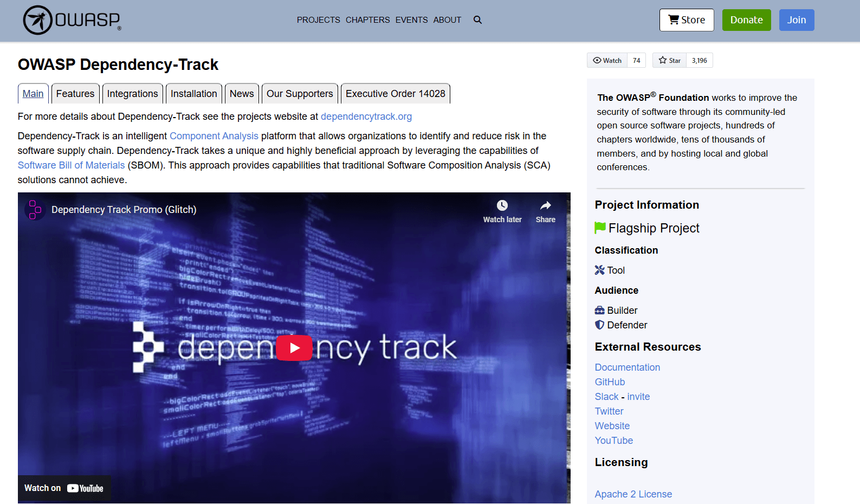Viewport: 860px width, 504px height.
Task: Click the Audience heading
Action: (617, 290)
